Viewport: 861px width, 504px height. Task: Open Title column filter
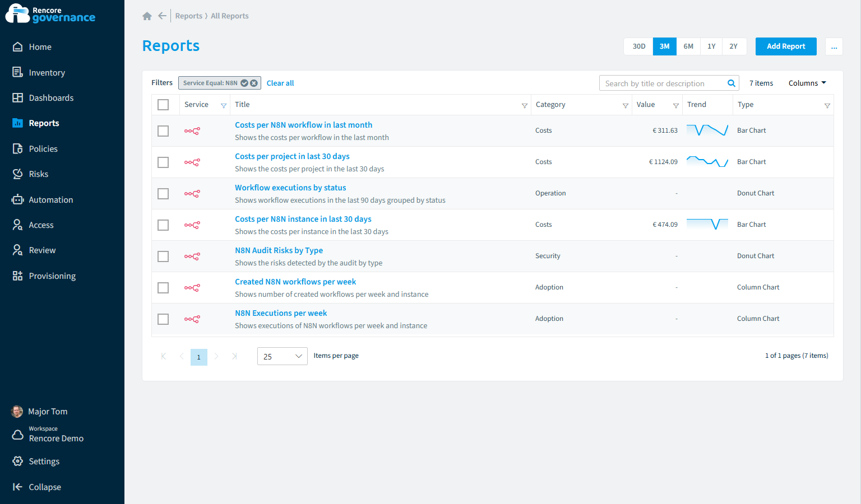pos(525,105)
